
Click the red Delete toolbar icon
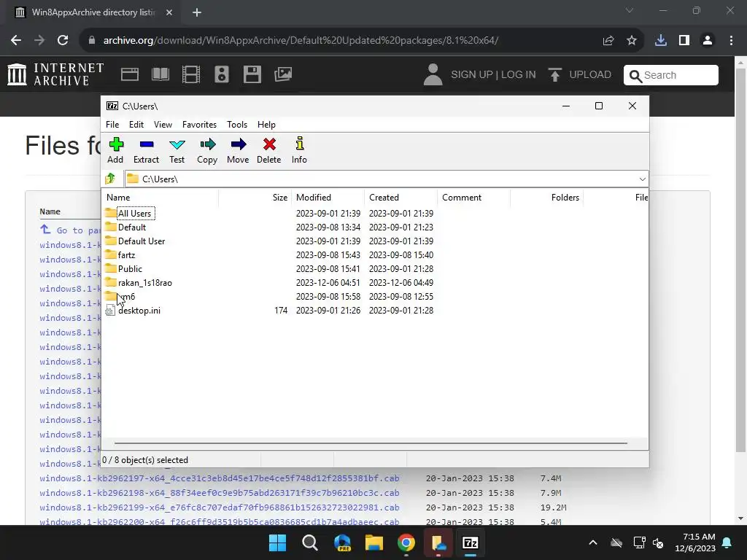268,150
